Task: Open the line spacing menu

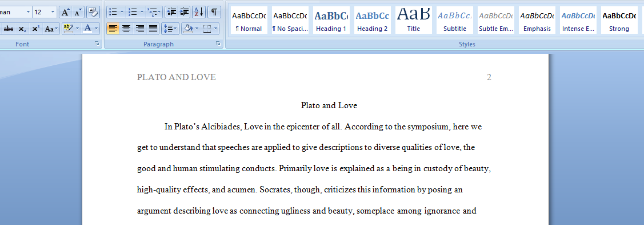Action: (x=170, y=29)
